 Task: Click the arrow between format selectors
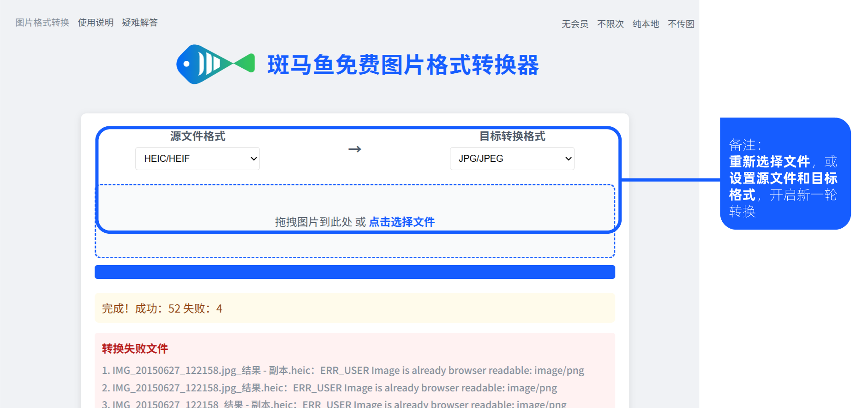(355, 149)
